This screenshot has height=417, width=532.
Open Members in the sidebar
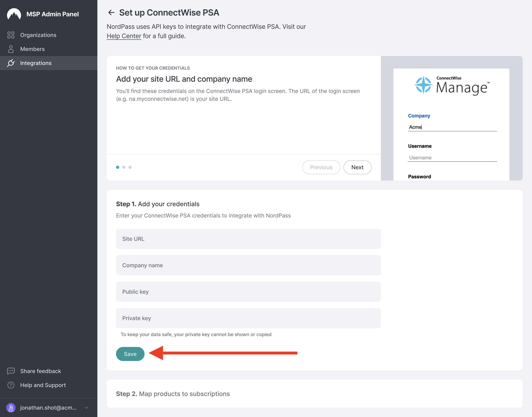(x=49, y=49)
